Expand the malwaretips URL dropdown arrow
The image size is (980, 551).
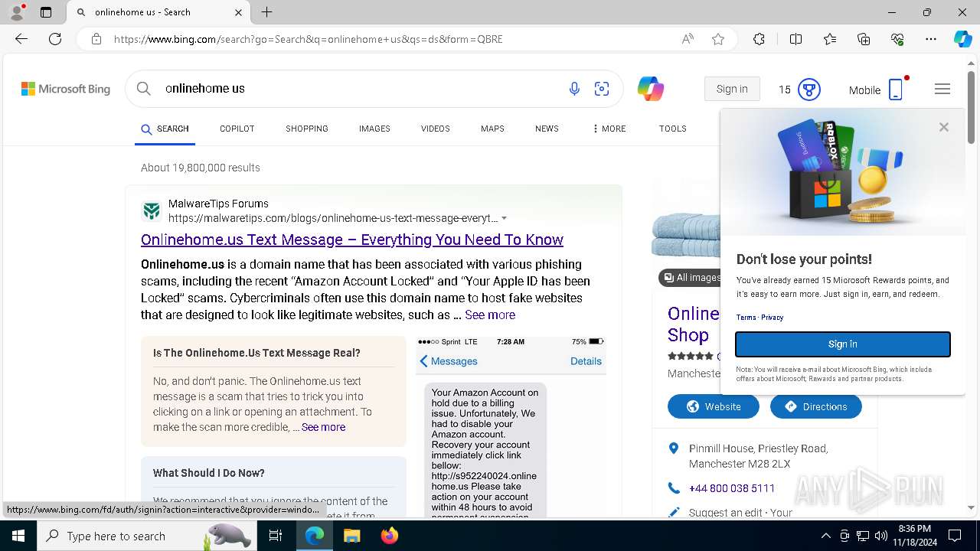[504, 218]
